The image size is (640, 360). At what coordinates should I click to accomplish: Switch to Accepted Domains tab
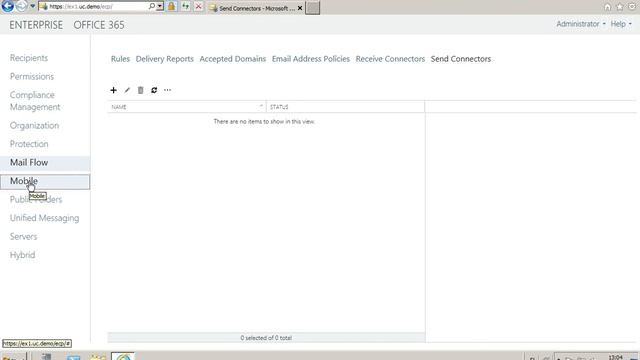pyautogui.click(x=233, y=59)
